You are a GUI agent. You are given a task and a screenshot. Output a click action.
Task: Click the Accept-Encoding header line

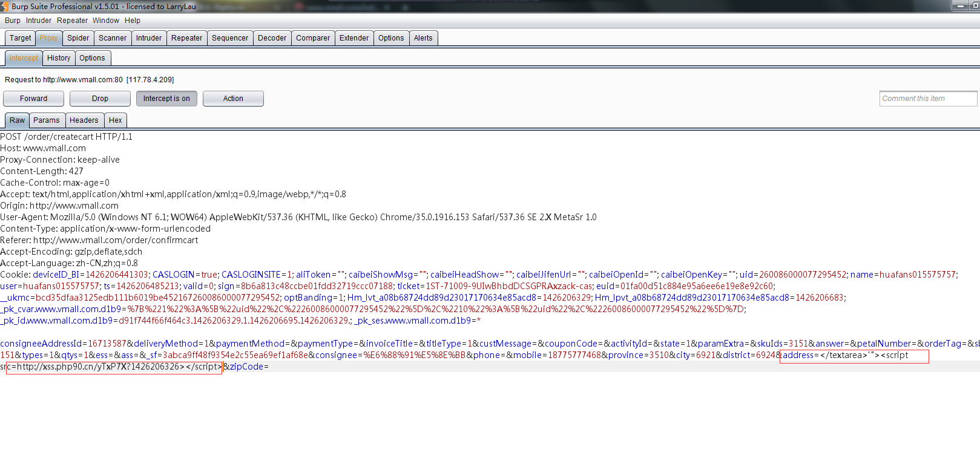71,252
